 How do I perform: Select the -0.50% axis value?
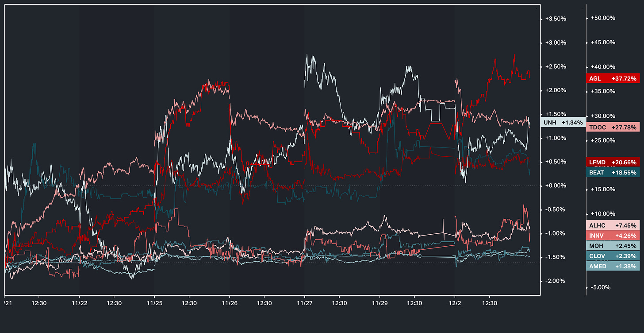[x=556, y=209]
